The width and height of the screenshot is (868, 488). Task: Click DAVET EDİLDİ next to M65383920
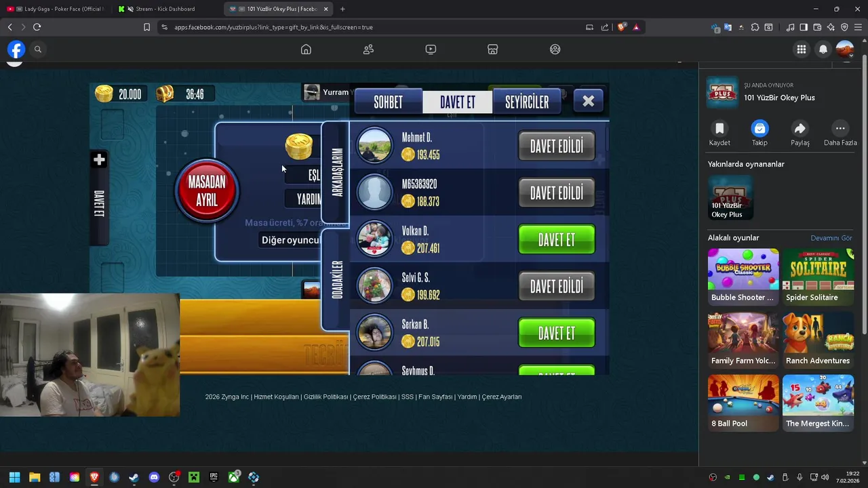click(x=557, y=193)
